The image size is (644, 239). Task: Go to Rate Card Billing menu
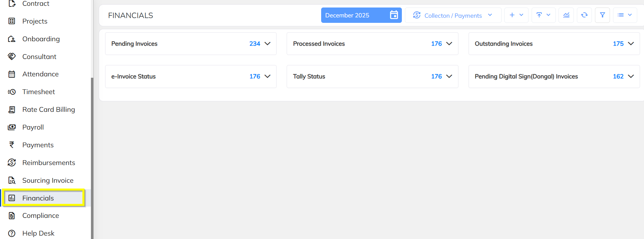48,109
